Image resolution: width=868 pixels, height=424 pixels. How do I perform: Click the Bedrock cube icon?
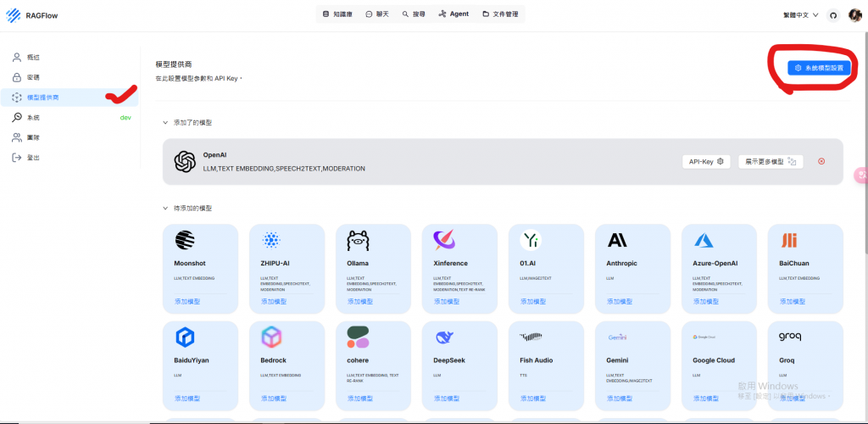tap(271, 337)
